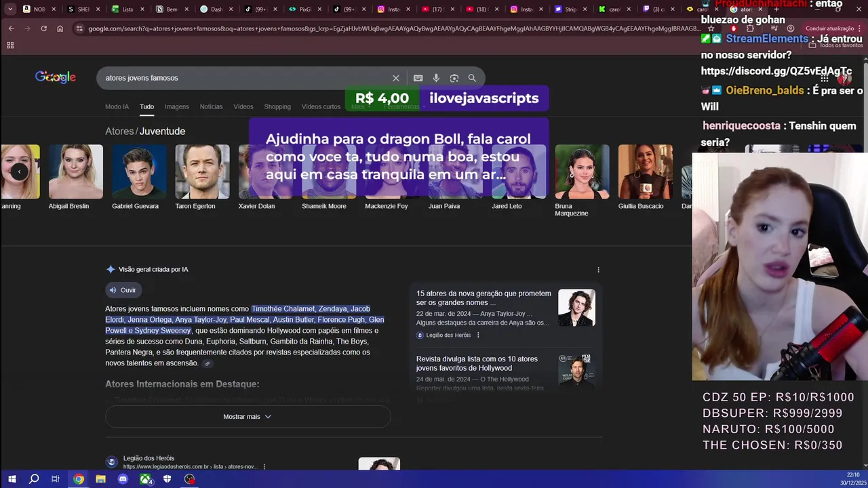Open the Discord invite link in chat

click(x=776, y=71)
